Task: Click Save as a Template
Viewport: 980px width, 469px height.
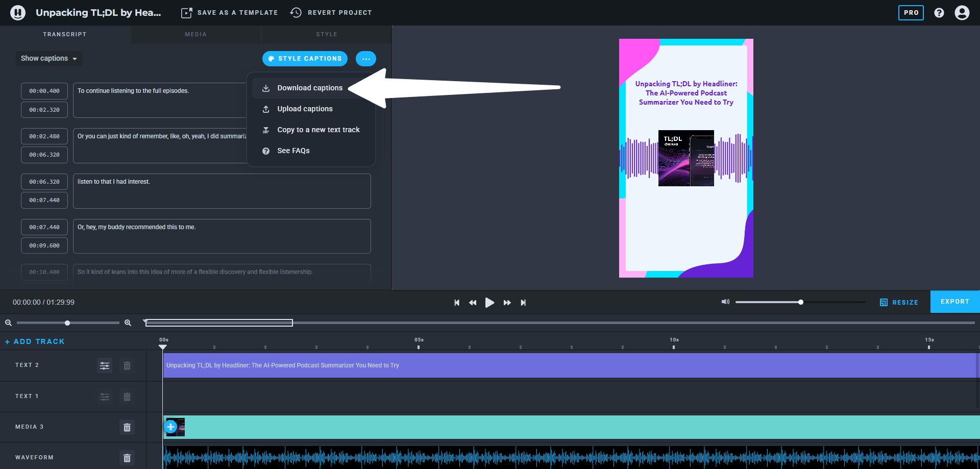Action: point(230,12)
